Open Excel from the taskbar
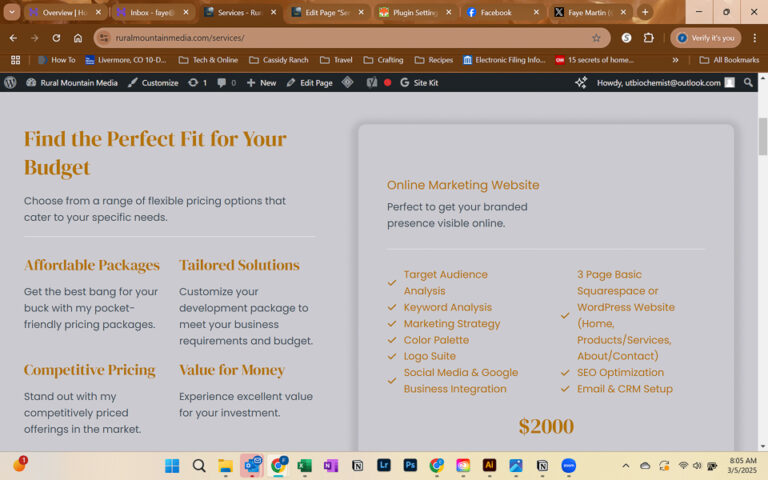The height and width of the screenshot is (480, 768). [x=305, y=466]
